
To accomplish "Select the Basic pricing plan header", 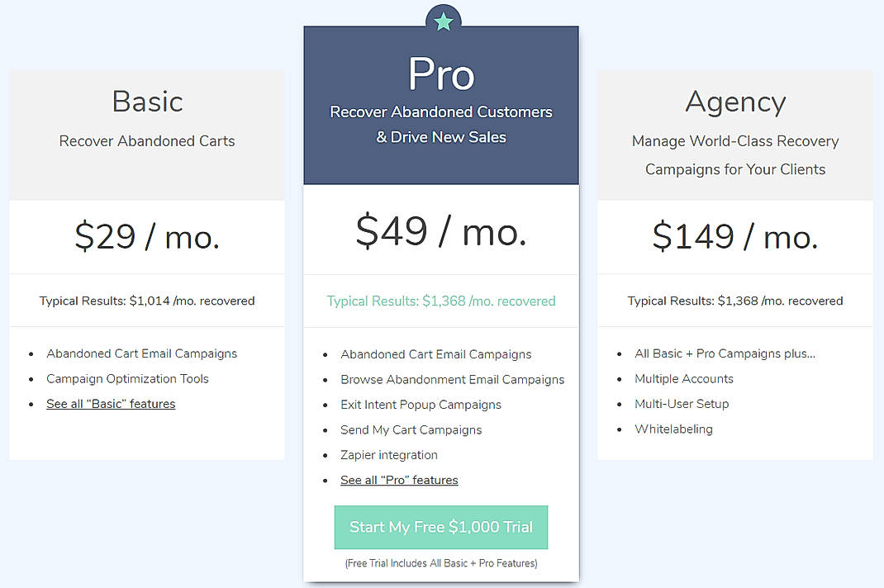I will [146, 102].
